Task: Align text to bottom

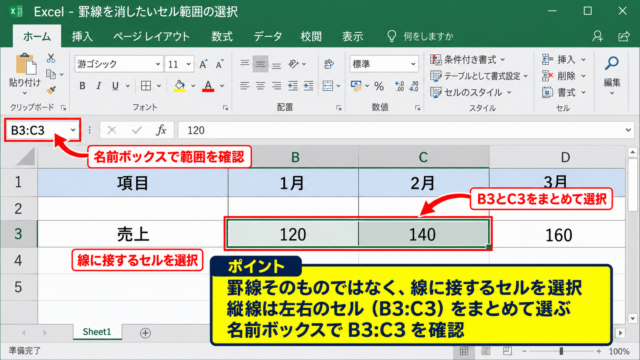Action: point(276,64)
